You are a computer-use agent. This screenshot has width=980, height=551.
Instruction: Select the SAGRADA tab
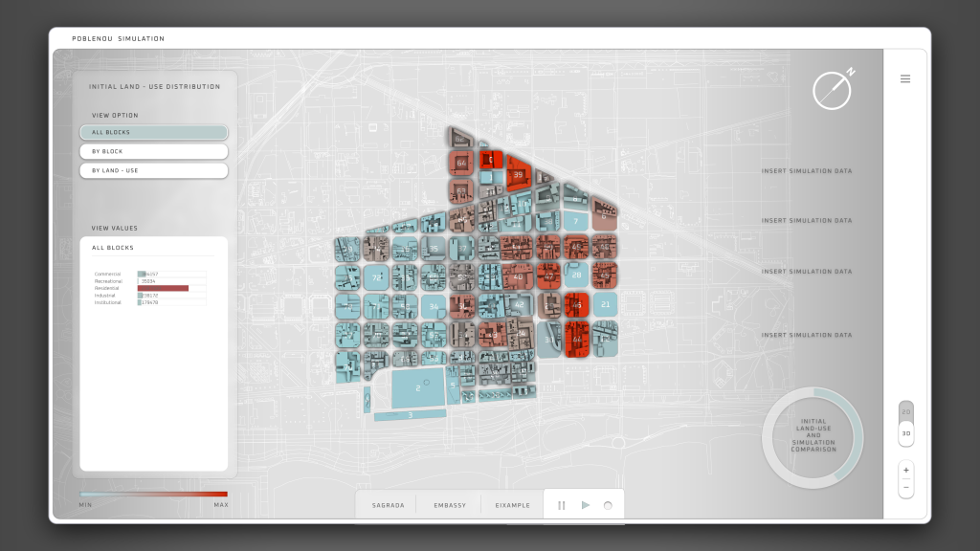(x=387, y=504)
